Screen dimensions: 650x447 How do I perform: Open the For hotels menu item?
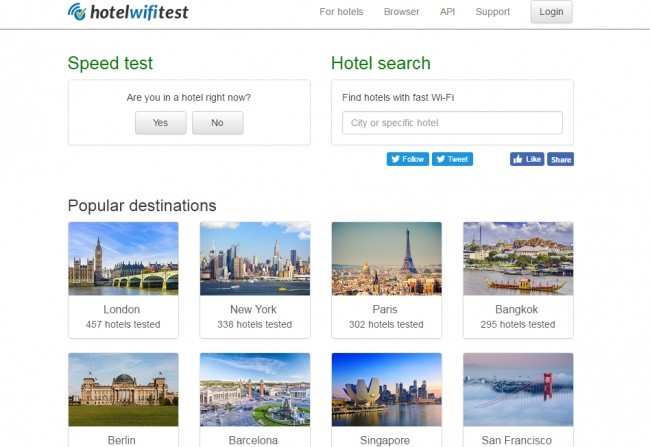pyautogui.click(x=341, y=12)
